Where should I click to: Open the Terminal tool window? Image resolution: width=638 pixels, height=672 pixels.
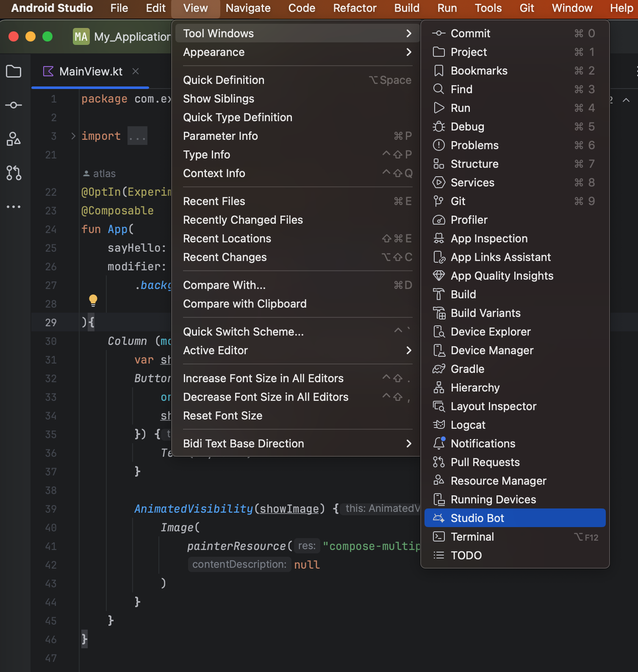click(515, 536)
